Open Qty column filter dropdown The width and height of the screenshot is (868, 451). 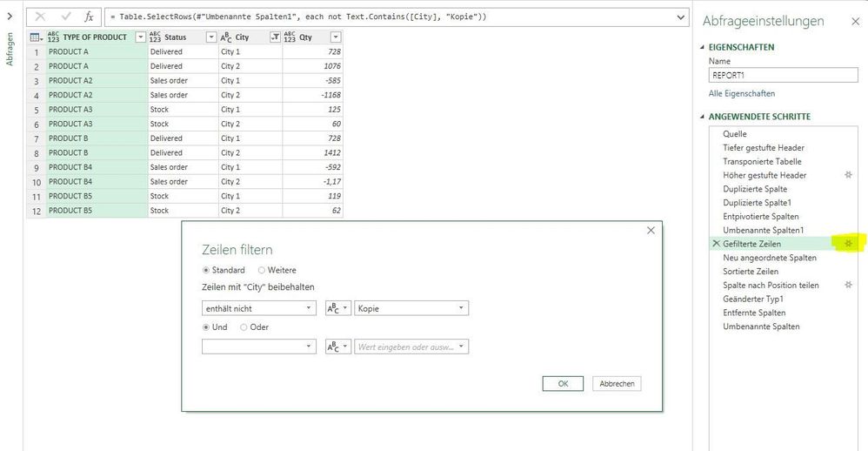(336, 37)
